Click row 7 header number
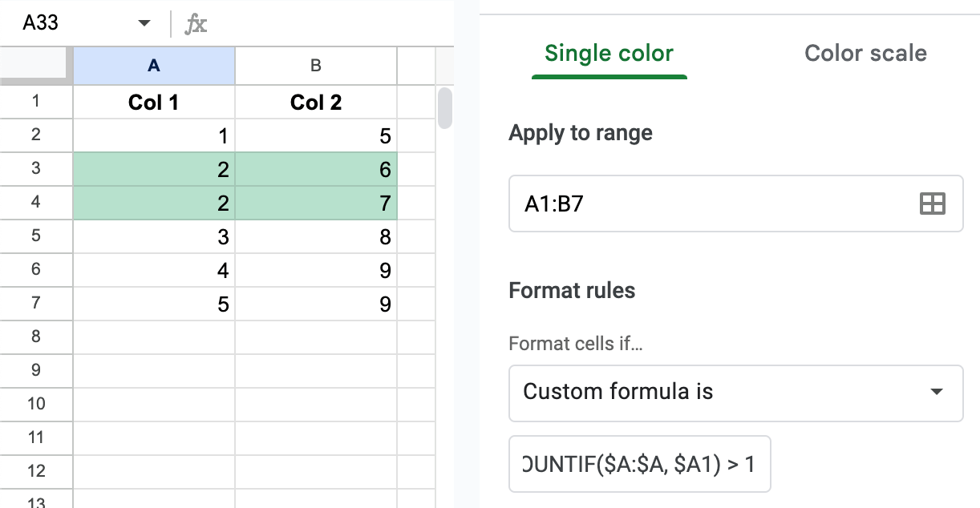Viewport: 980px width, 508px height. [x=36, y=304]
